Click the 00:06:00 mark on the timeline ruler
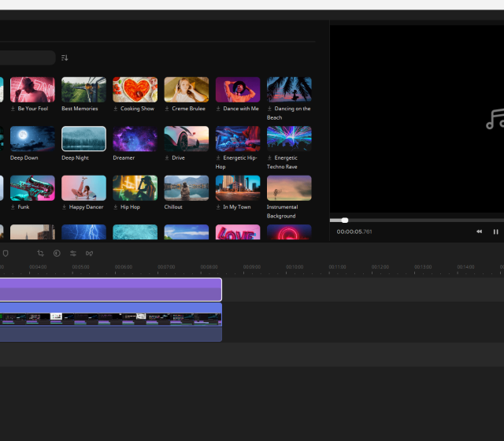This screenshot has height=441, width=504. click(124, 268)
